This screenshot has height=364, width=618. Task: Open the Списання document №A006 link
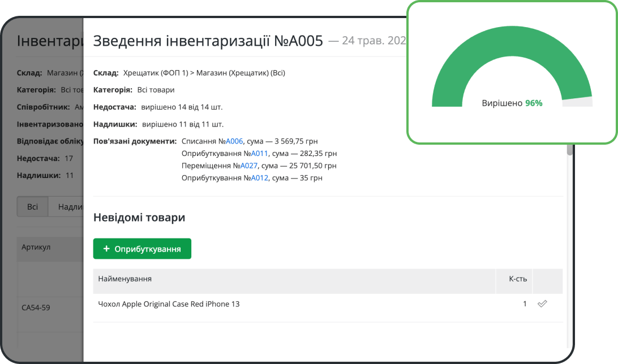[234, 141]
